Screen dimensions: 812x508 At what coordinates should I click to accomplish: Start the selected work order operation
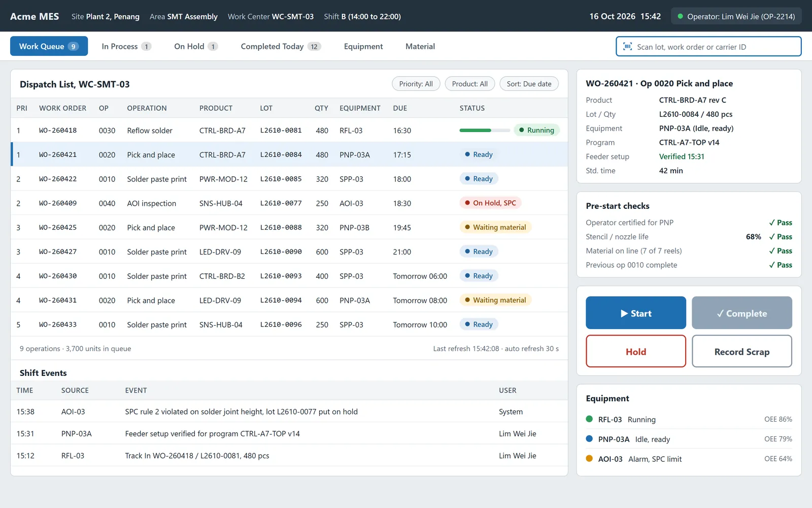[x=636, y=313]
